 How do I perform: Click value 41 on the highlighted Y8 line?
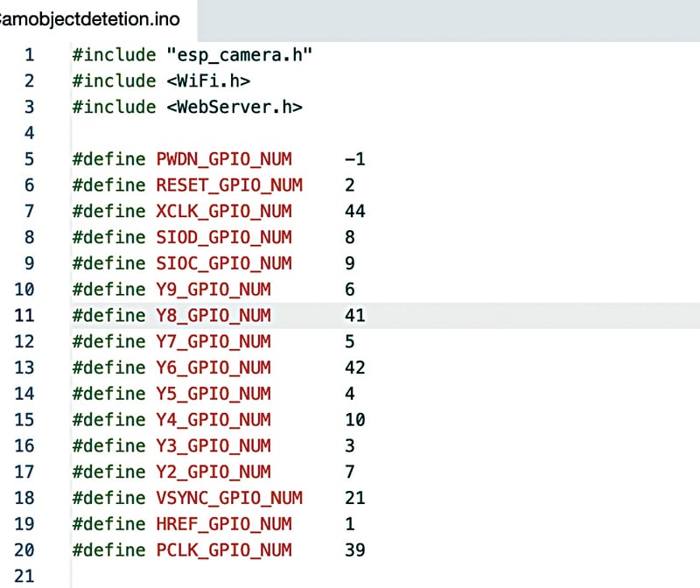tap(355, 315)
